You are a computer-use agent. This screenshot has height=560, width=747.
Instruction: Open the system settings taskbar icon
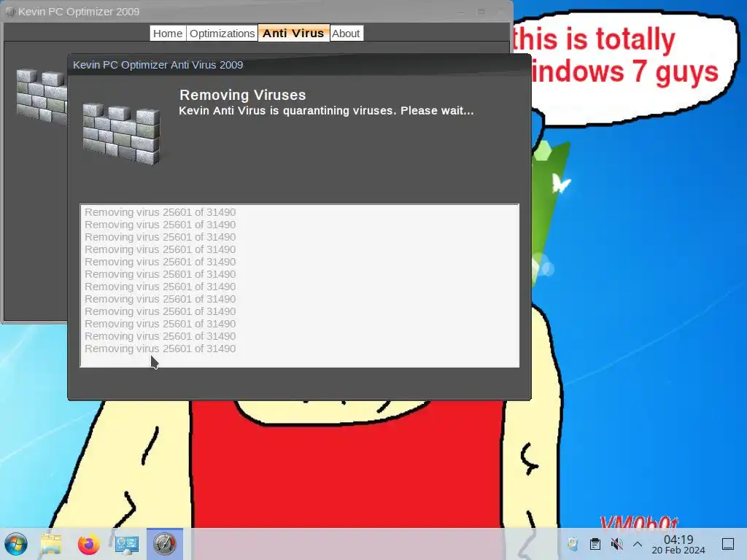click(127, 544)
